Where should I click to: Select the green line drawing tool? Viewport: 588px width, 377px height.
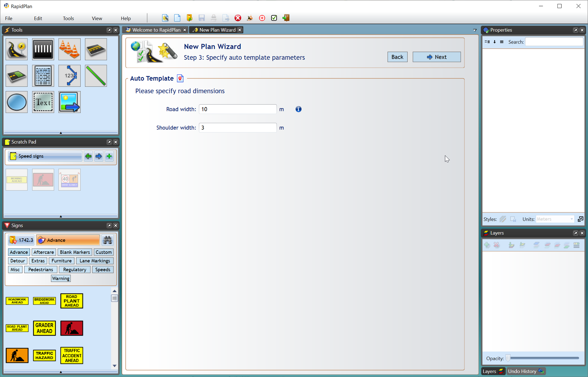click(x=96, y=76)
